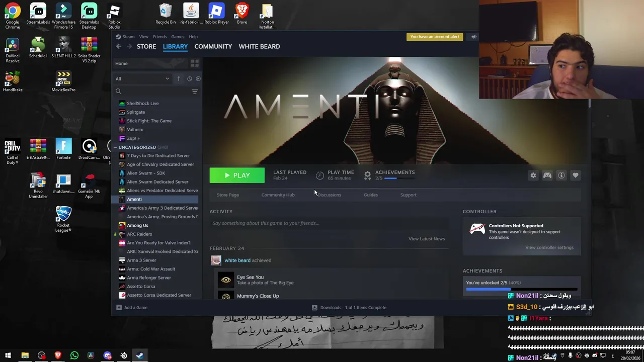Open the Windows Start menu
This screenshot has width=644, height=362.
click(8, 355)
